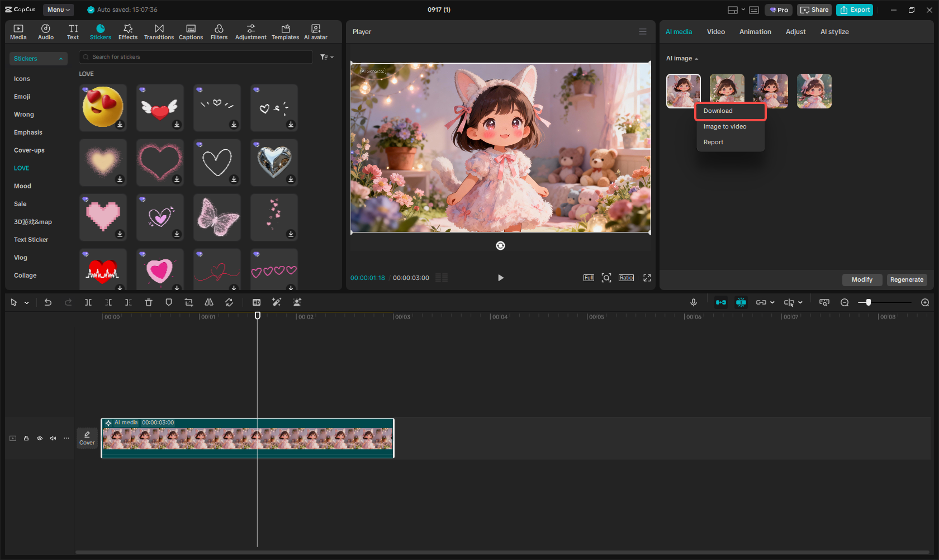The width and height of the screenshot is (939, 560).
Task: Click the Mirror flip tool
Action: click(x=209, y=302)
